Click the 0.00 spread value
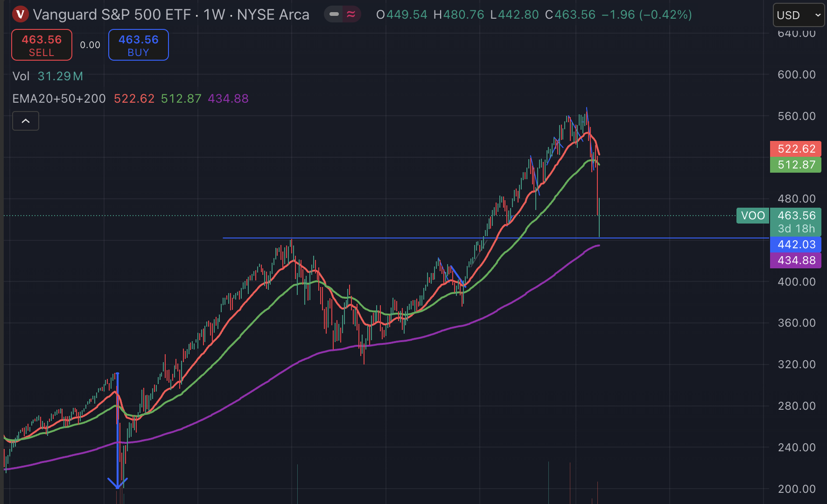This screenshot has width=827, height=504. click(x=90, y=45)
